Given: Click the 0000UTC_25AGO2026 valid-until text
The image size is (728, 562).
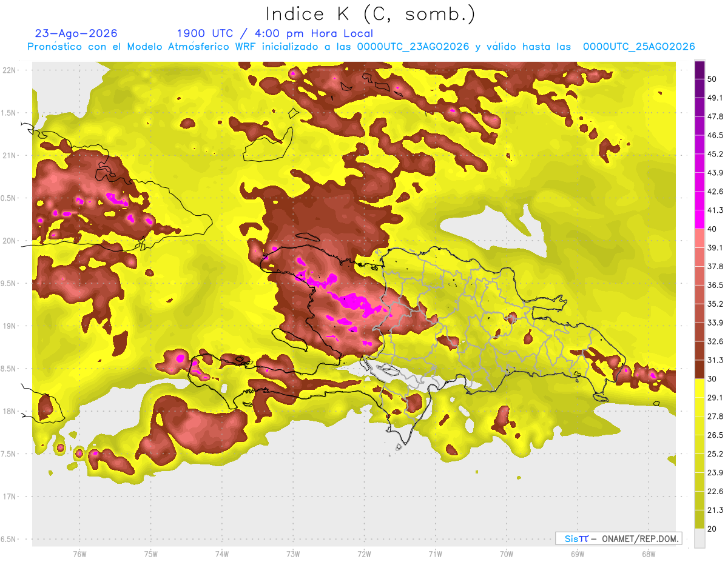Looking at the screenshot, I should 639,47.
